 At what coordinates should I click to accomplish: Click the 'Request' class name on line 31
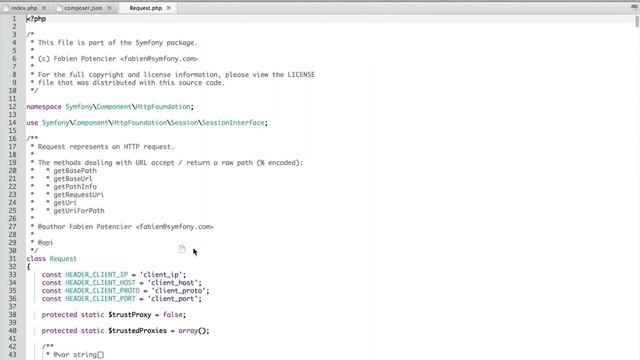click(63, 258)
